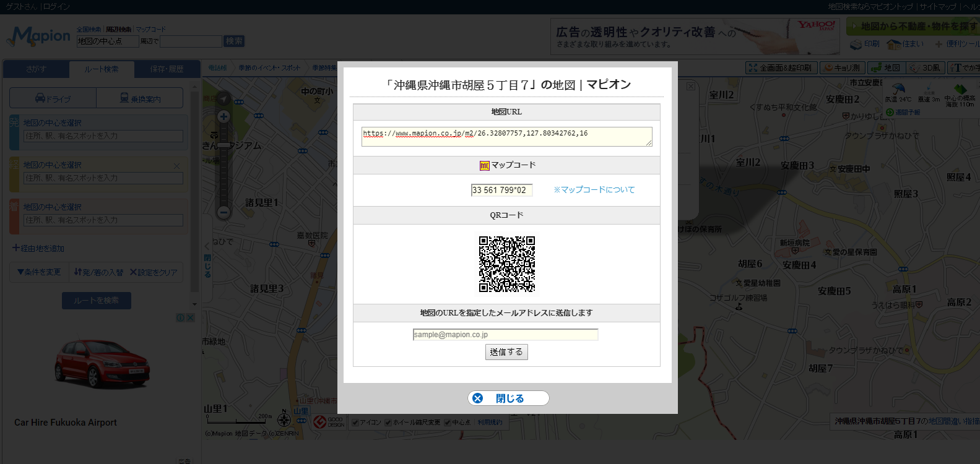Screen dimensions: 980x464
Task: Expand the 条件を変更 options
Action: click(x=39, y=272)
